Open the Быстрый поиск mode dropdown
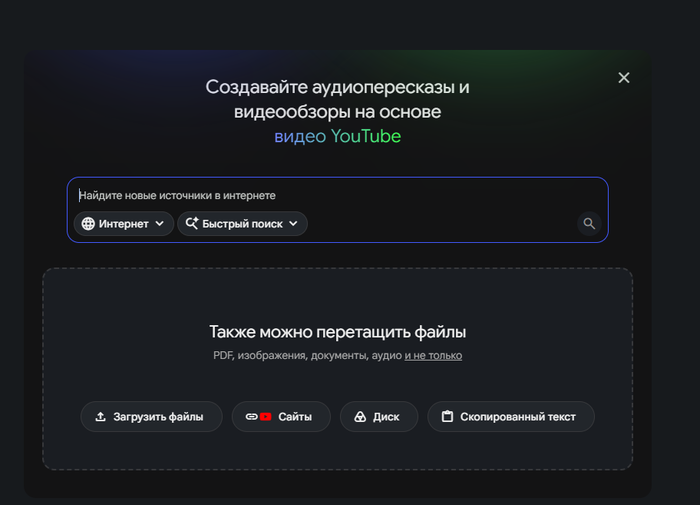Viewport: 700px width, 505px height. pos(242,224)
